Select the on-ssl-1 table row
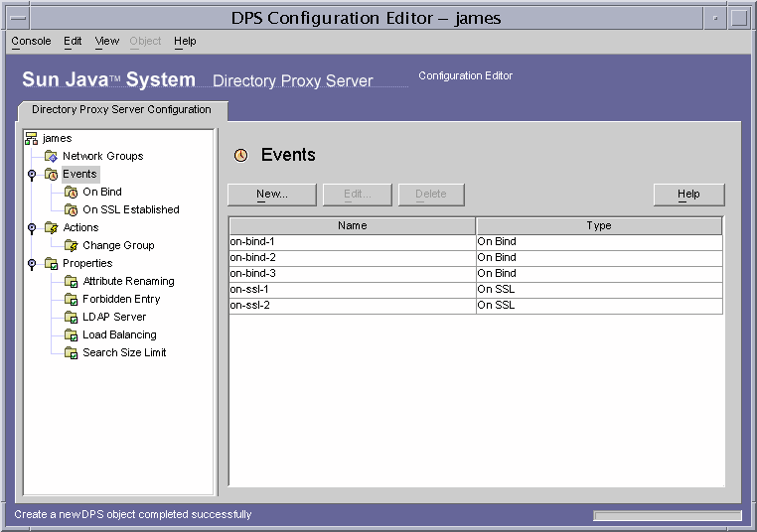Image resolution: width=757 pixels, height=532 pixels. point(476,290)
